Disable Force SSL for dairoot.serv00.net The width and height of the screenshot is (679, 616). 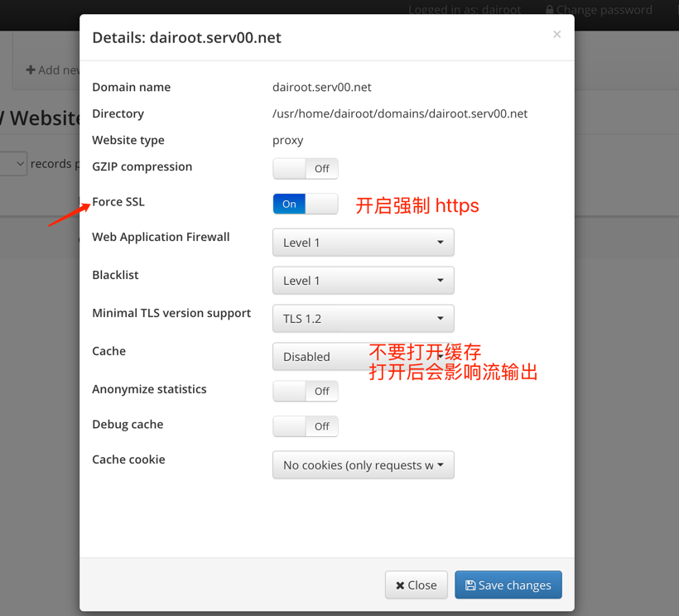tap(305, 203)
